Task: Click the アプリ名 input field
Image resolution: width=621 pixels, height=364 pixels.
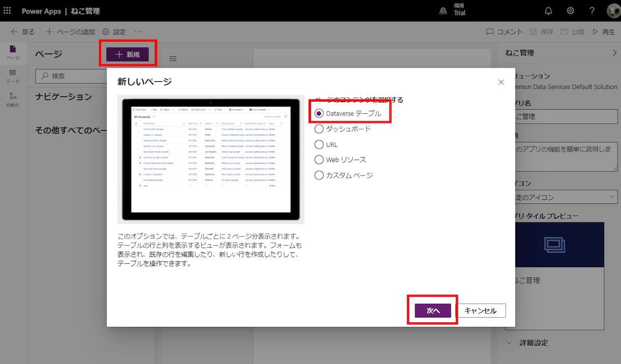Action: click(565, 116)
